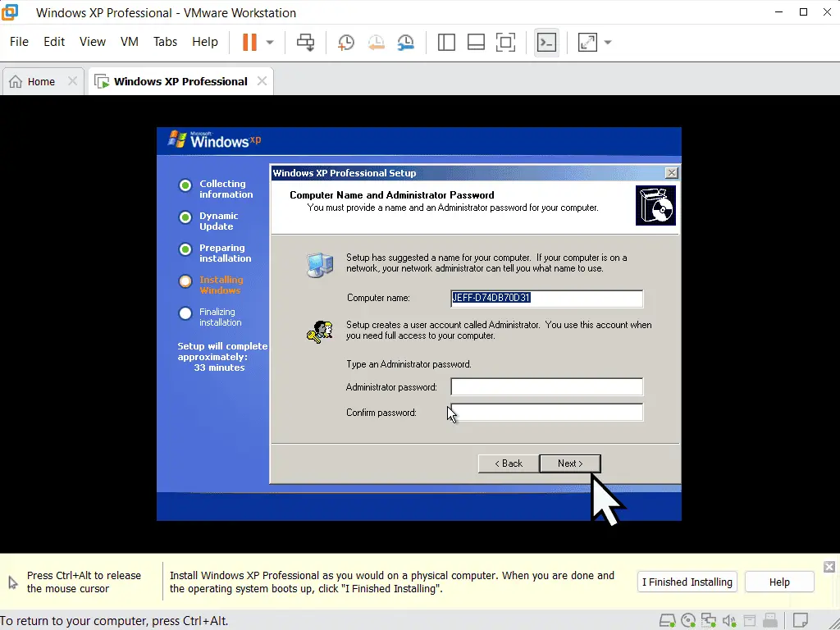Pause the virtual machine with the orange button

tap(249, 42)
